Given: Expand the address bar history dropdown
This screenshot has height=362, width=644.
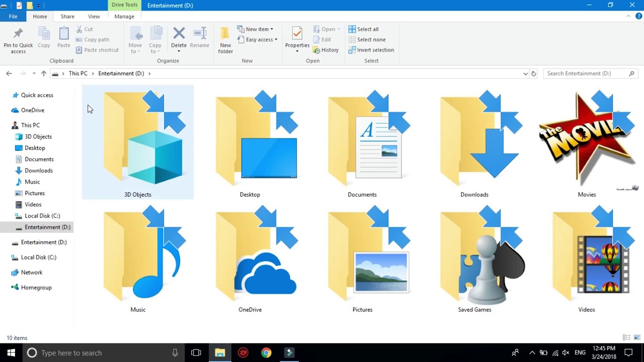Looking at the screenshot, I should point(525,73).
